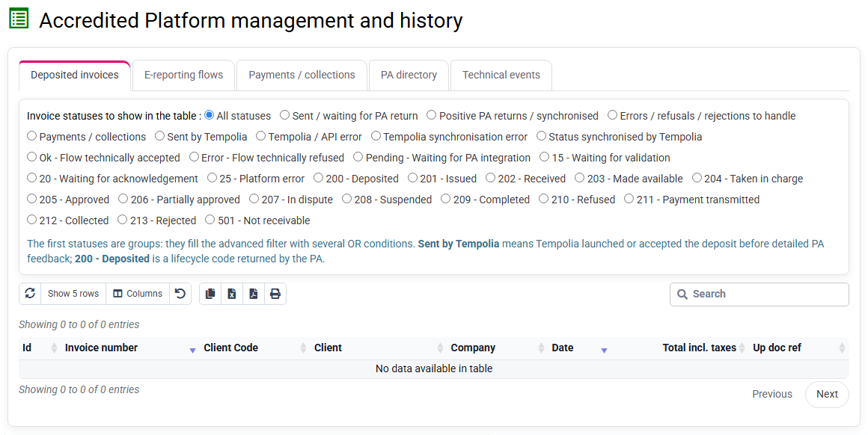Select 210 - Refused status

pyautogui.click(x=543, y=198)
